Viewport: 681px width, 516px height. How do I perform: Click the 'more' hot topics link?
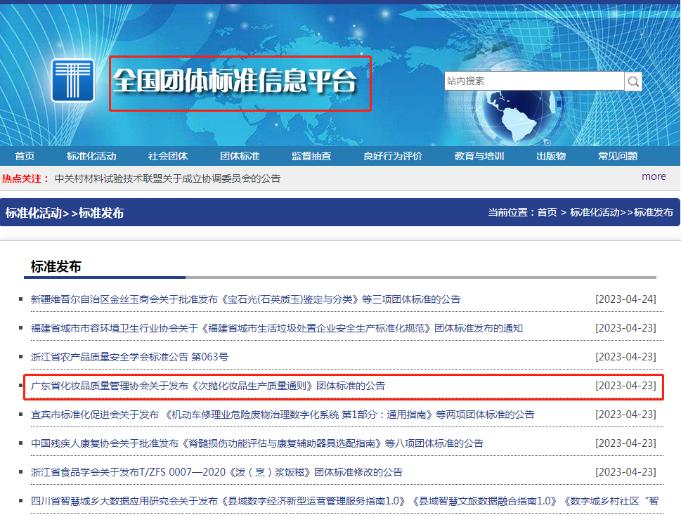[x=654, y=177]
